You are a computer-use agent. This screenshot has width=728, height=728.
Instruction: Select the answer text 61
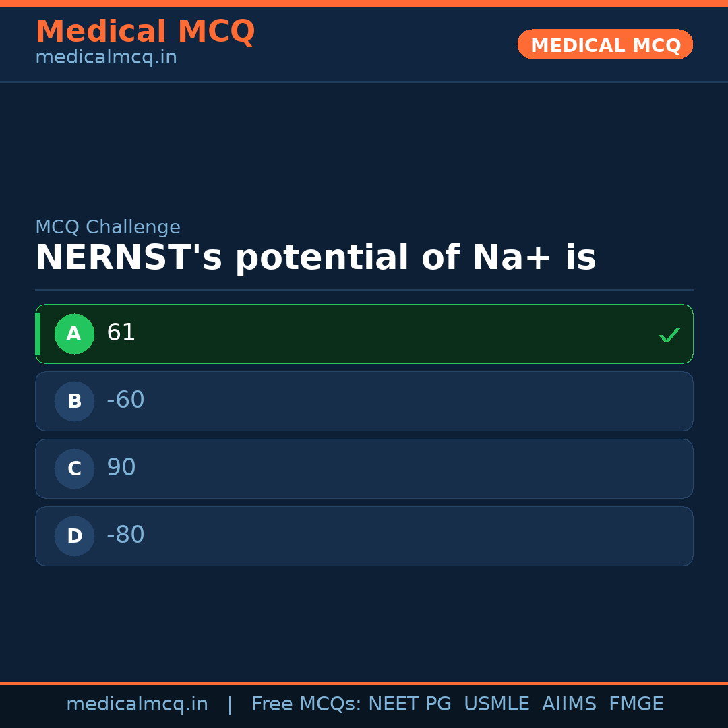coord(121,333)
